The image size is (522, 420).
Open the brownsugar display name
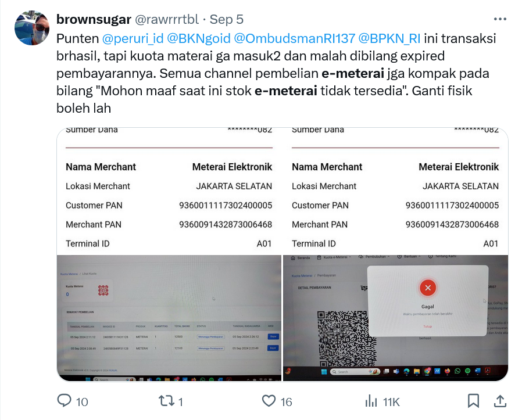click(x=94, y=19)
